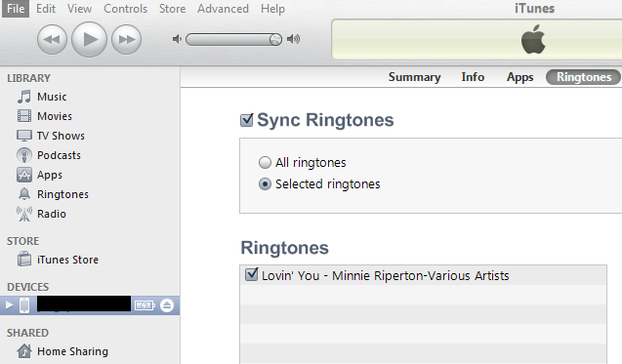Screen dimensions: 622x364
Task: Open Music library via the note icon
Action: click(x=23, y=97)
